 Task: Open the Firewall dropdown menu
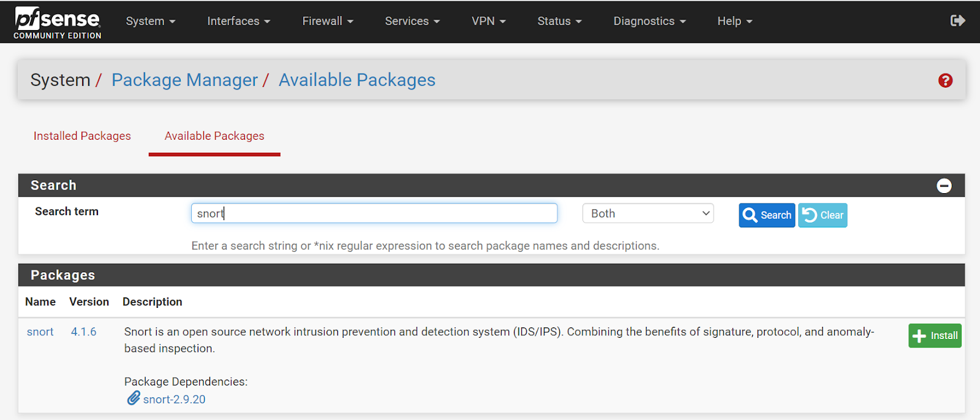(x=328, y=21)
